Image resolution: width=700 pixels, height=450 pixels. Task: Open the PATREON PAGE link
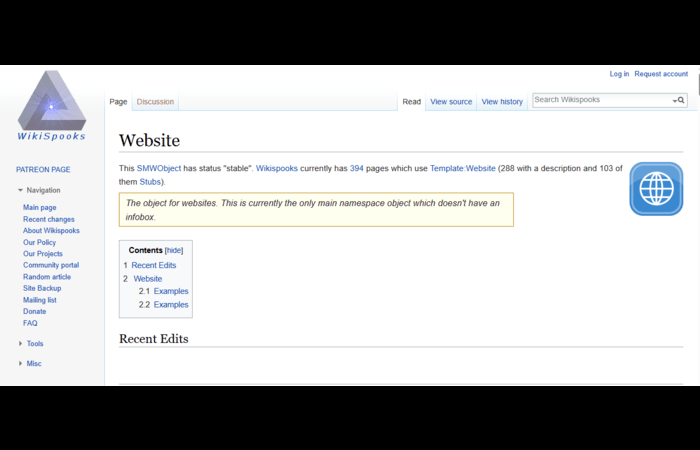[43, 170]
